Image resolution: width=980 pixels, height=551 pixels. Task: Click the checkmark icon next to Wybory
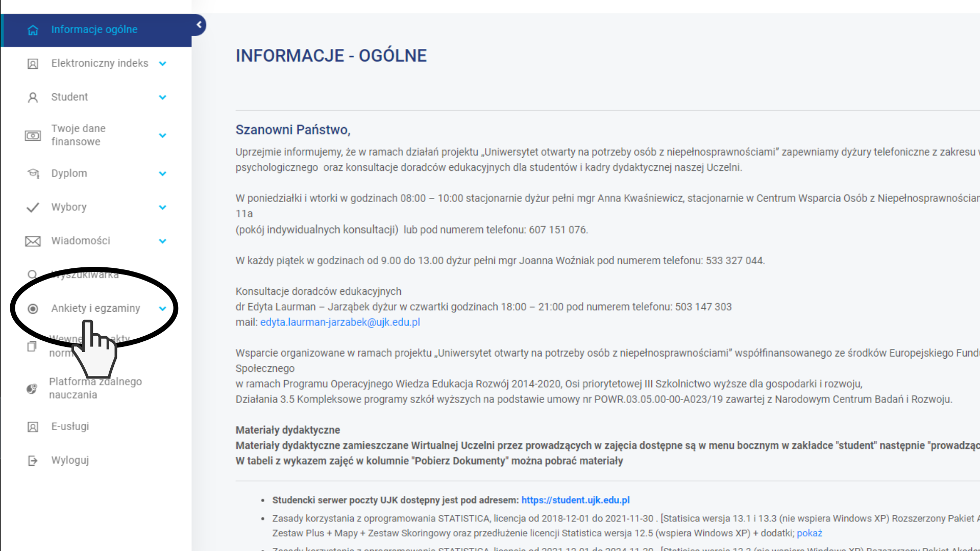coord(33,208)
